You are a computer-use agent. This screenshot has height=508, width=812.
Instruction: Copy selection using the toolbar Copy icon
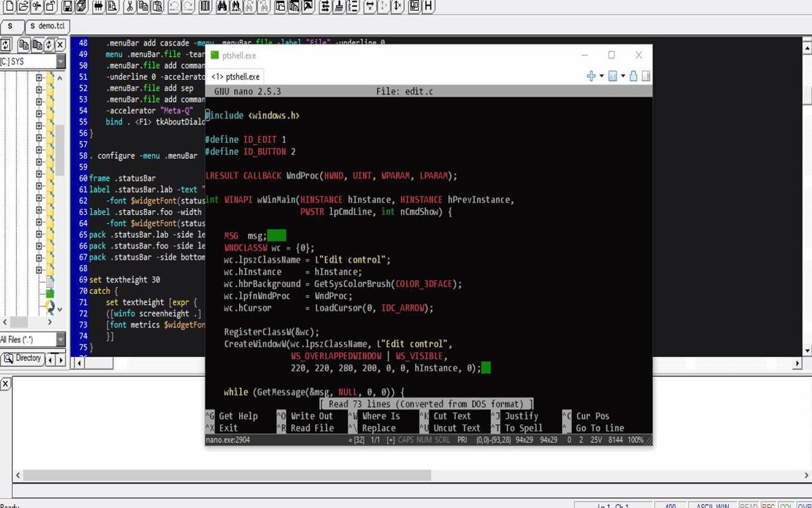(x=143, y=7)
